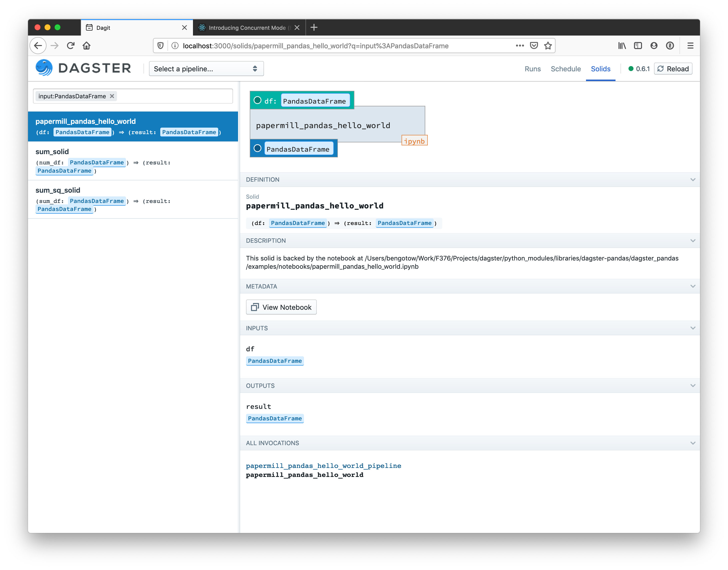
Task: Save page to Pocket icon
Action: click(534, 46)
